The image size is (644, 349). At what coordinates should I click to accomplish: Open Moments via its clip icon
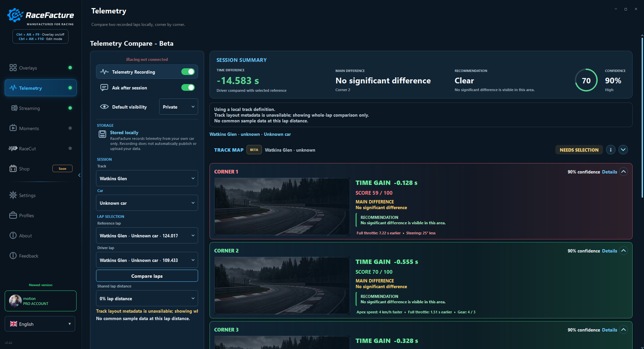(13, 128)
